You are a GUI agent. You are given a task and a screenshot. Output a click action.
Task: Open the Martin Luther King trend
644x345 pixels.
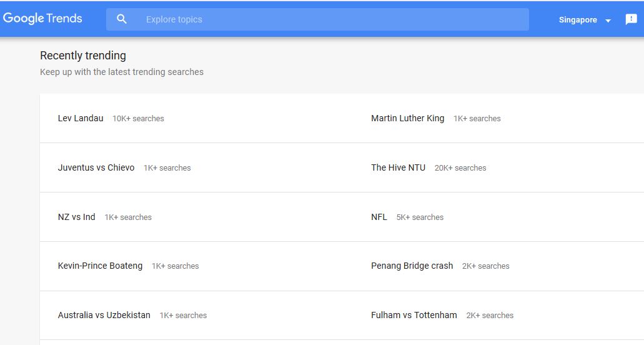(407, 118)
